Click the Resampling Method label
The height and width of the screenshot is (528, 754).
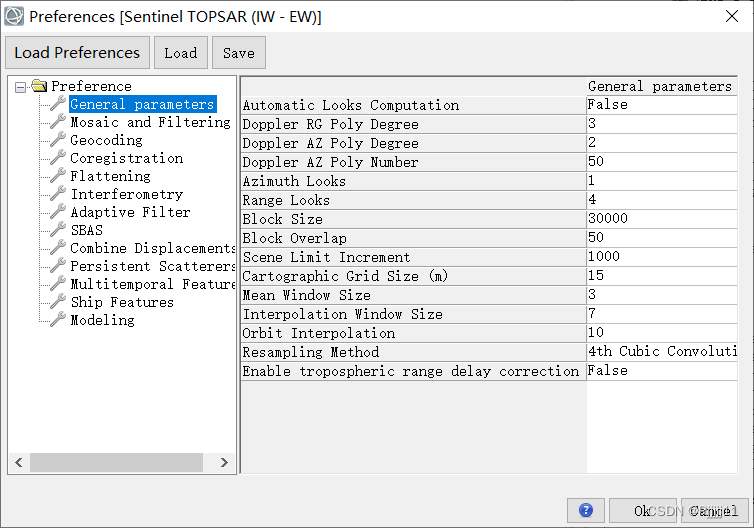click(311, 352)
